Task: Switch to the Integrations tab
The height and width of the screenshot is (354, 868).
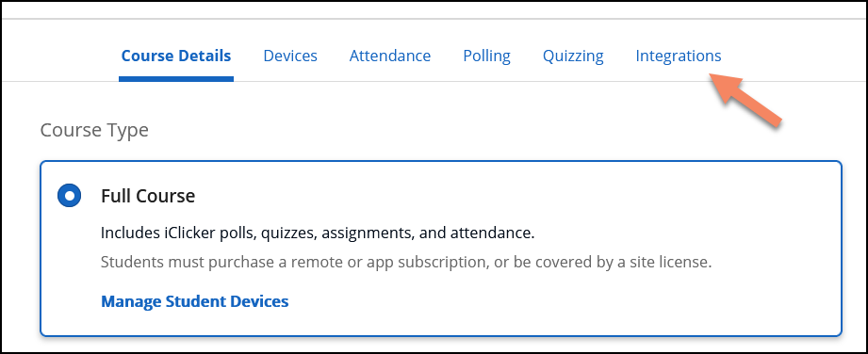Action: [679, 56]
